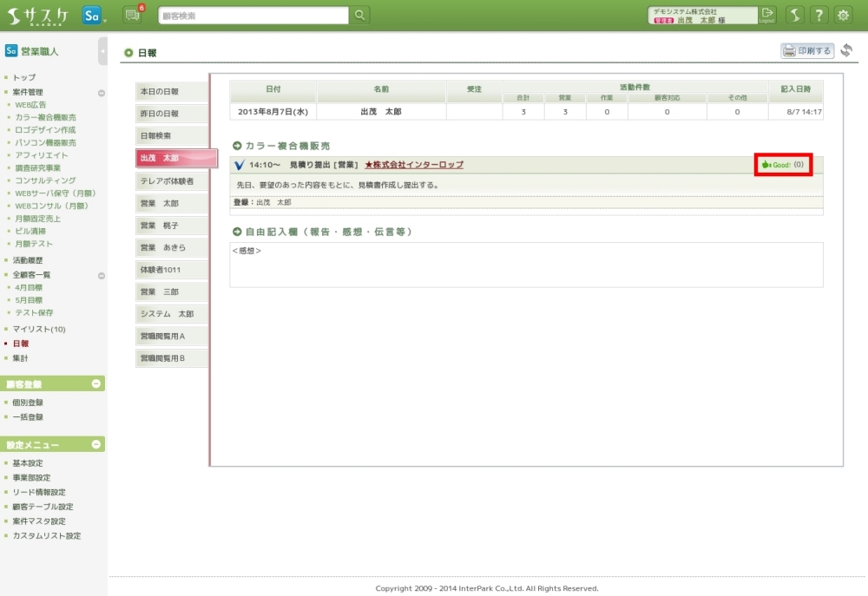This screenshot has height=596, width=868.
Task: Click the refresh arrows icon
Action: 846,51
